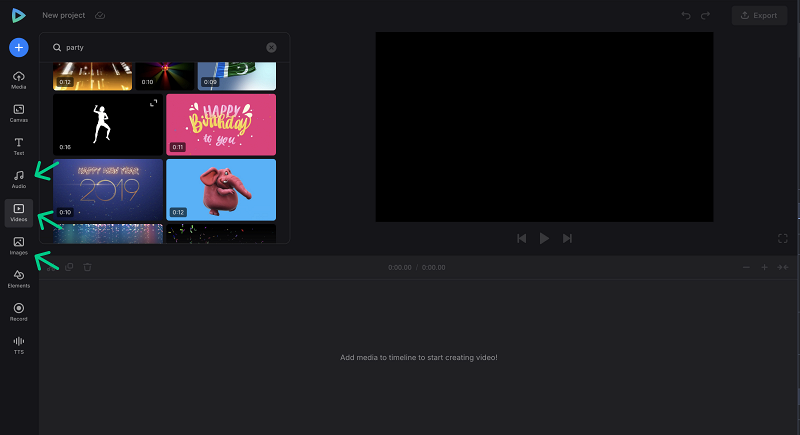Select the golden lights 0:12 video
Image resolution: width=800 pixels, height=435 pixels.
pos(92,76)
